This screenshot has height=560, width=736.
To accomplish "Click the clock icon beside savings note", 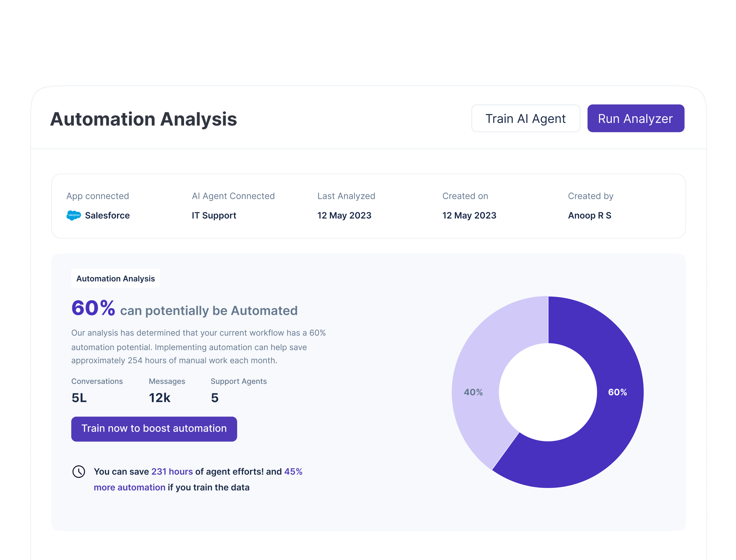I will pos(79,472).
